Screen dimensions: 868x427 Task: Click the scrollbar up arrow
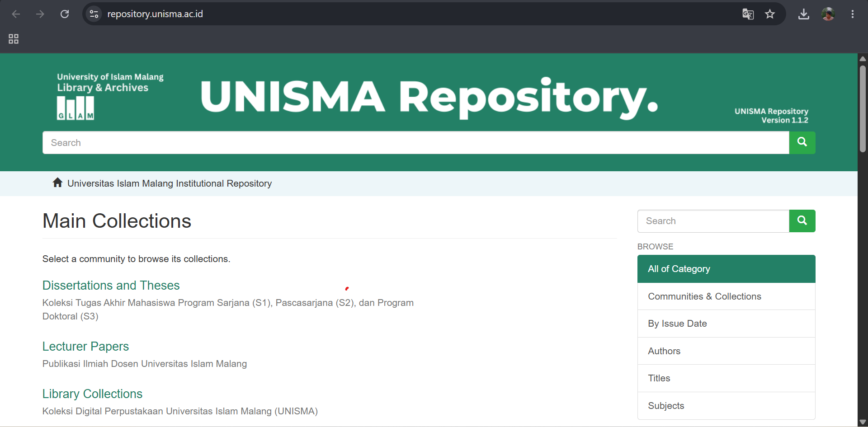863,59
